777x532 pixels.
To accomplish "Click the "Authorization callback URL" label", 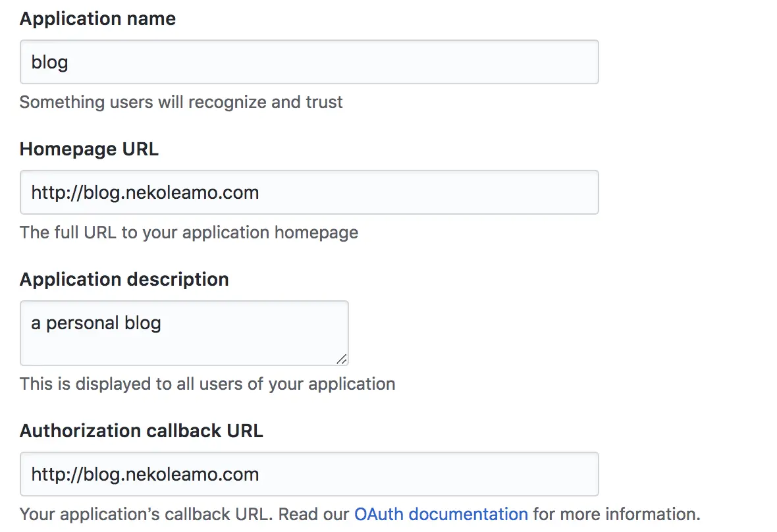I will tap(141, 431).
